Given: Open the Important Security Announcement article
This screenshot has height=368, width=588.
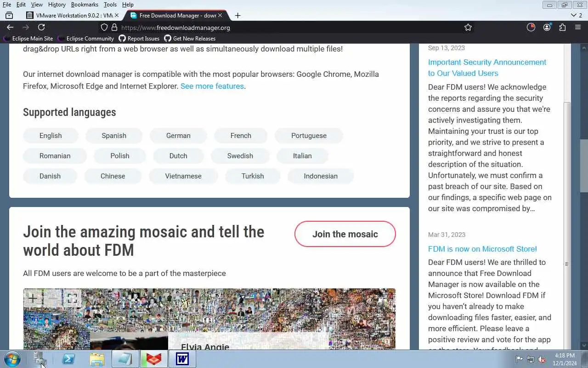Looking at the screenshot, I should (487, 68).
